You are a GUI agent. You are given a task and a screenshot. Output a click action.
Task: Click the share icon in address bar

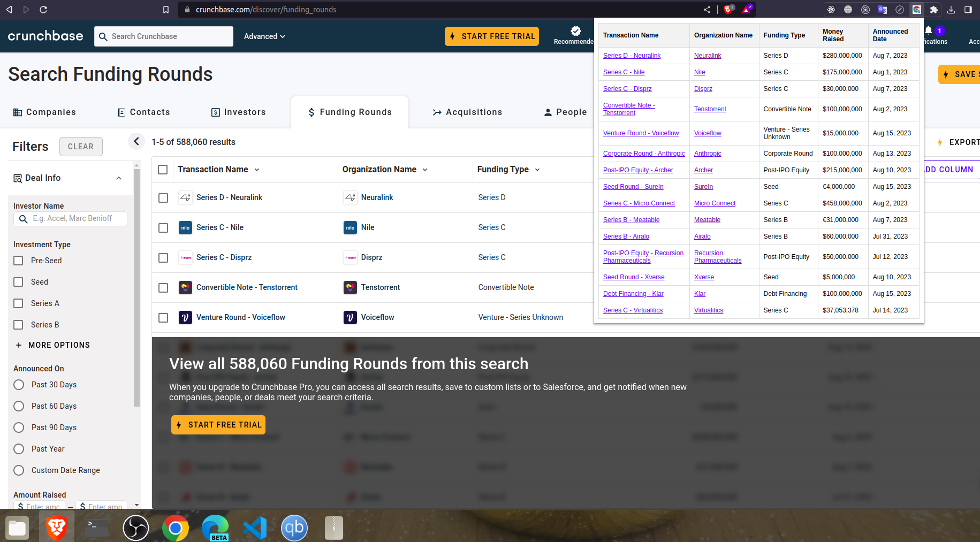(707, 10)
